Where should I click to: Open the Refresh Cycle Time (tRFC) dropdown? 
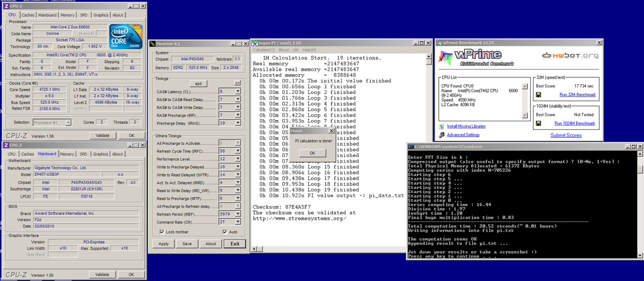click(x=238, y=151)
